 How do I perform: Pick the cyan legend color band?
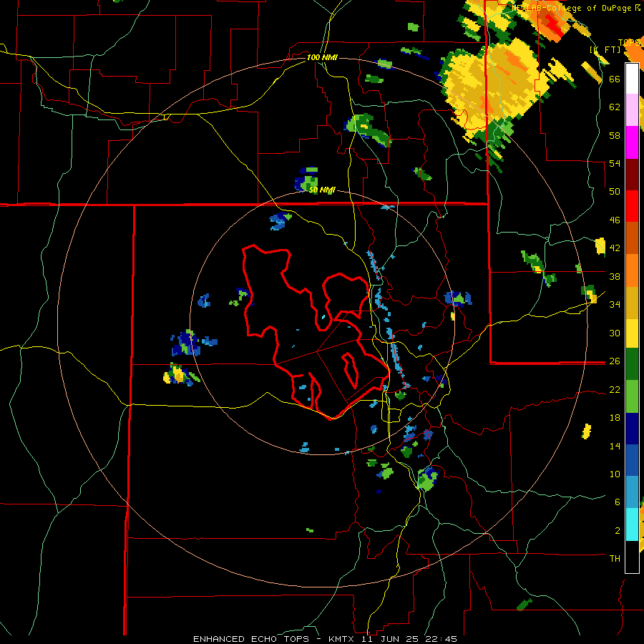tap(632, 525)
